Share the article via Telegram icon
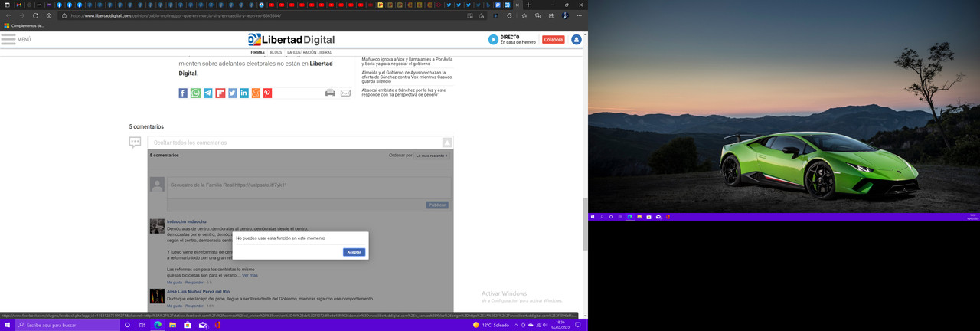 (207, 93)
